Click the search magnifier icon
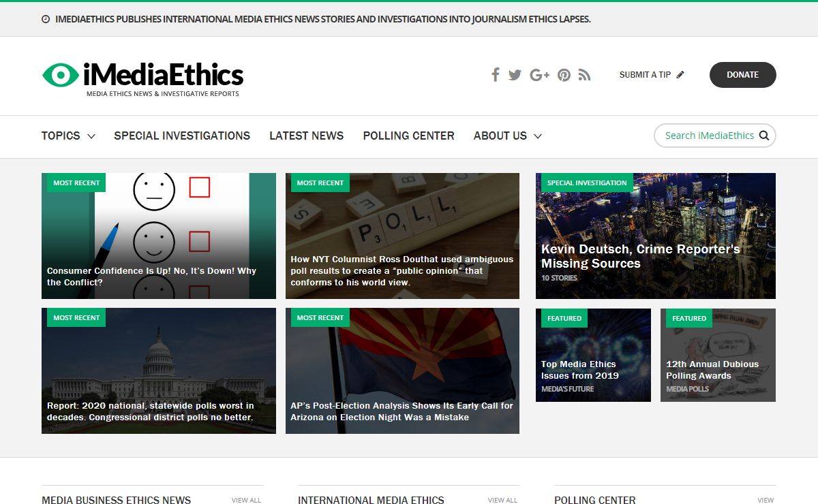The width and height of the screenshot is (818, 504). 764,136
